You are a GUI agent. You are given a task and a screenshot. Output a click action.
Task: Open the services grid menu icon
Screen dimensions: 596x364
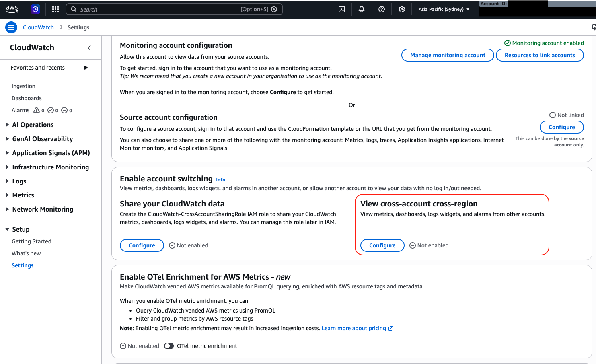tap(55, 9)
